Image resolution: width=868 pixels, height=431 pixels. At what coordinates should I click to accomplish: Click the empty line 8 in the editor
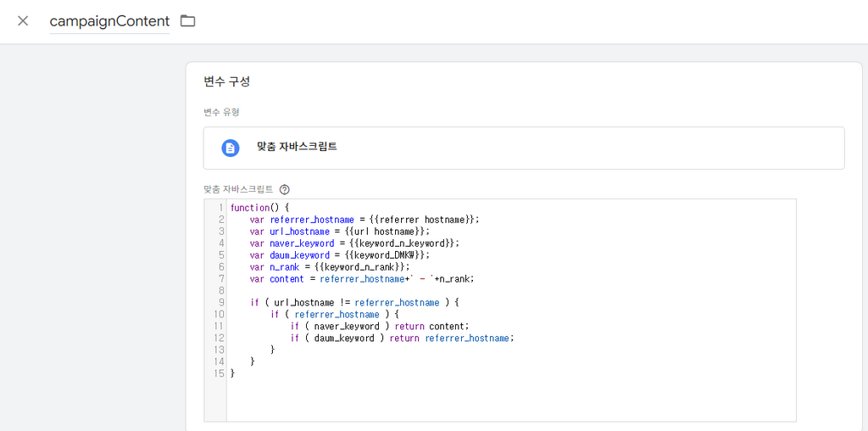click(511, 290)
